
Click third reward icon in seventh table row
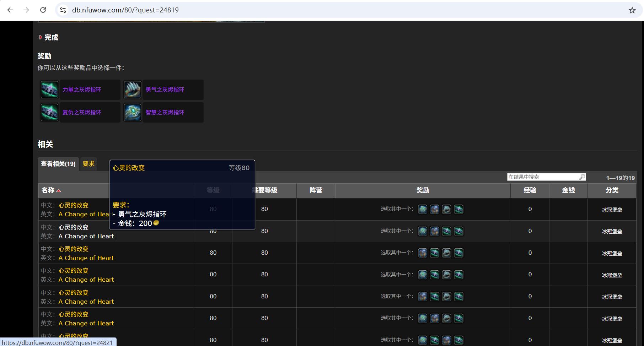coord(447,340)
